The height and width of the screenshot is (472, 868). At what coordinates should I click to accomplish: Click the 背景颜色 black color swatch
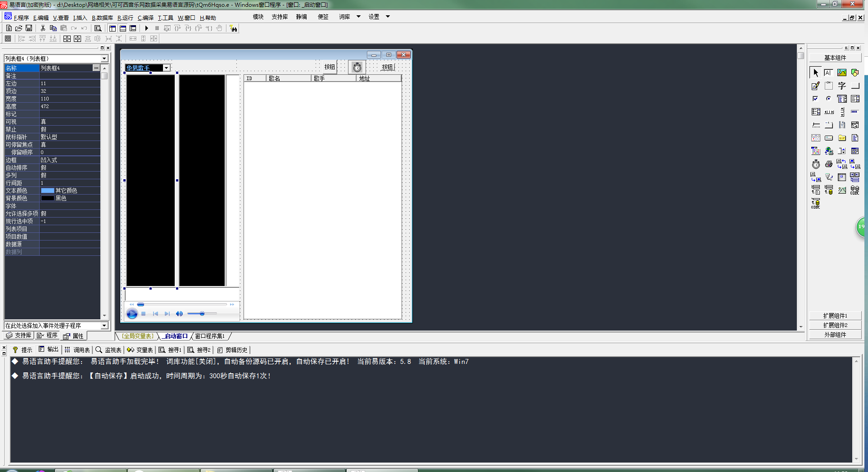47,199
